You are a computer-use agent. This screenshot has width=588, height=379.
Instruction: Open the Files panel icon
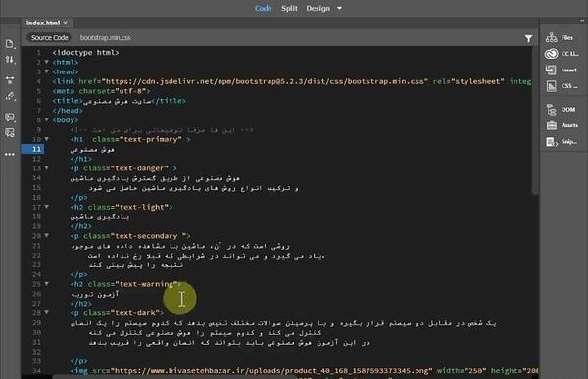[551, 37]
